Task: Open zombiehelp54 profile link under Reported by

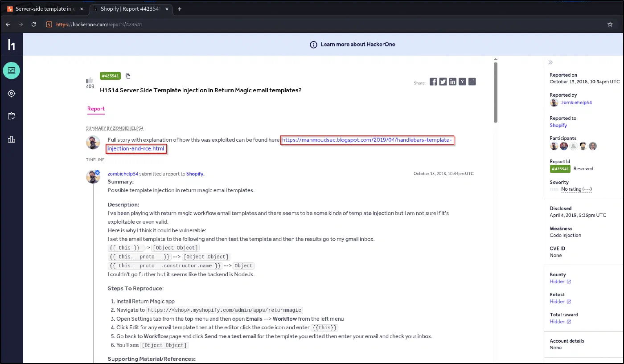Action: pos(577,103)
